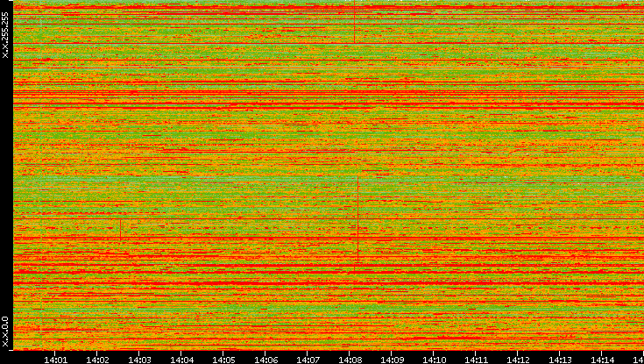Image resolution: width=644 pixels, height=364 pixels.
Task: Click the 14:10 time axis label
Action: pyautogui.click(x=434, y=360)
